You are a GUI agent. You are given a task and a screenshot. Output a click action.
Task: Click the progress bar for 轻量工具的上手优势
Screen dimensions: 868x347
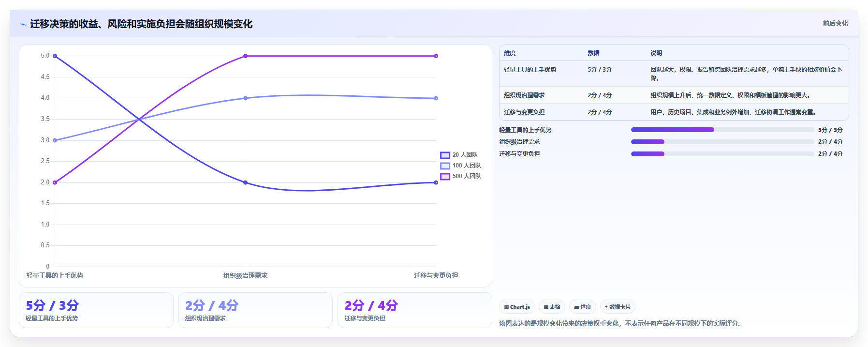[722, 130]
